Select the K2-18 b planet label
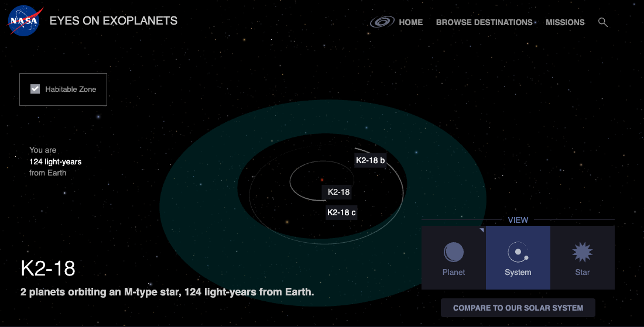Image resolution: width=644 pixels, height=327 pixels. coord(370,160)
